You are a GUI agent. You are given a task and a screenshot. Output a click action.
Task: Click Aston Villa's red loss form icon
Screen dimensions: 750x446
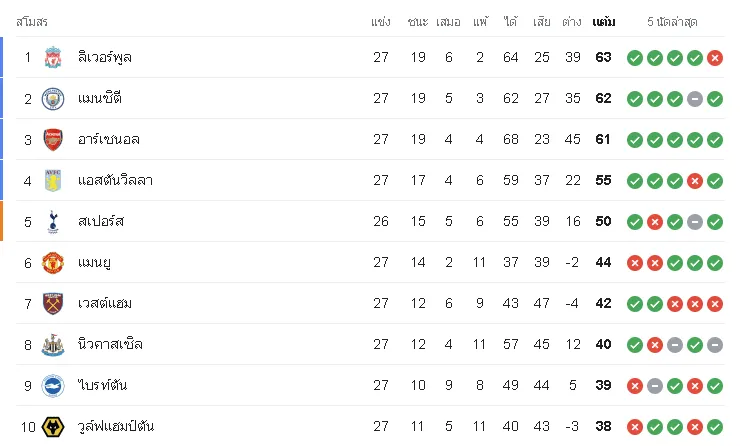pos(695,181)
